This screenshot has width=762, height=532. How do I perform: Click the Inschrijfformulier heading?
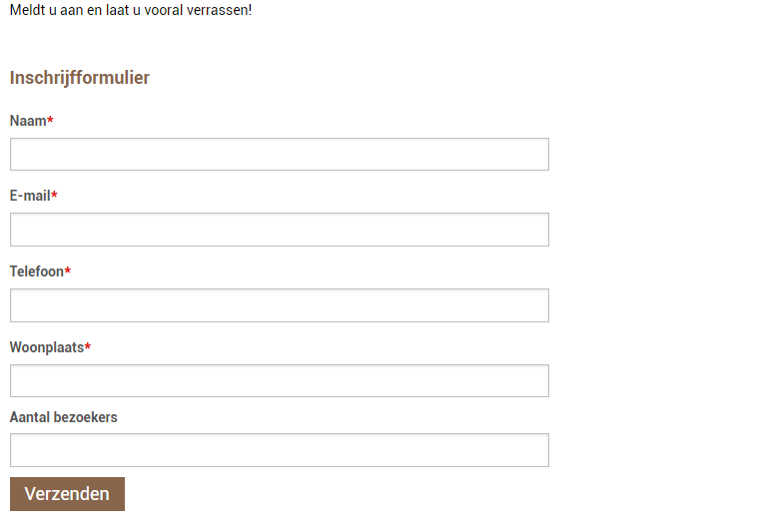click(x=80, y=78)
